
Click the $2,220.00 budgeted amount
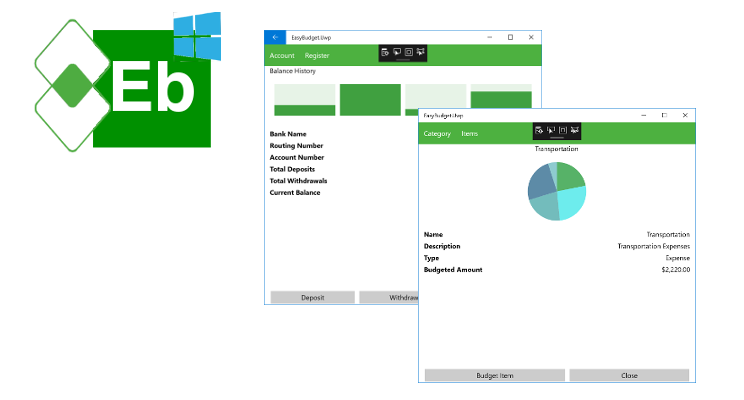tap(676, 270)
